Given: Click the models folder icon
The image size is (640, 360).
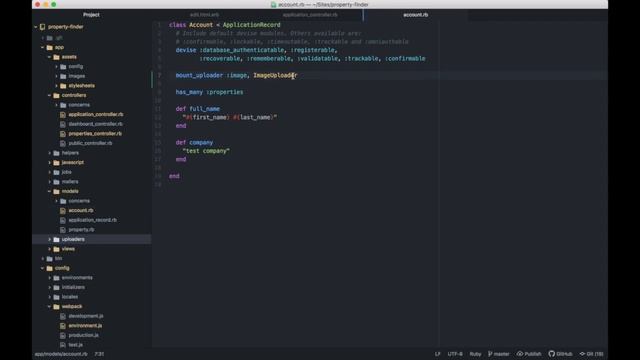Looking at the screenshot, I should tap(56, 191).
